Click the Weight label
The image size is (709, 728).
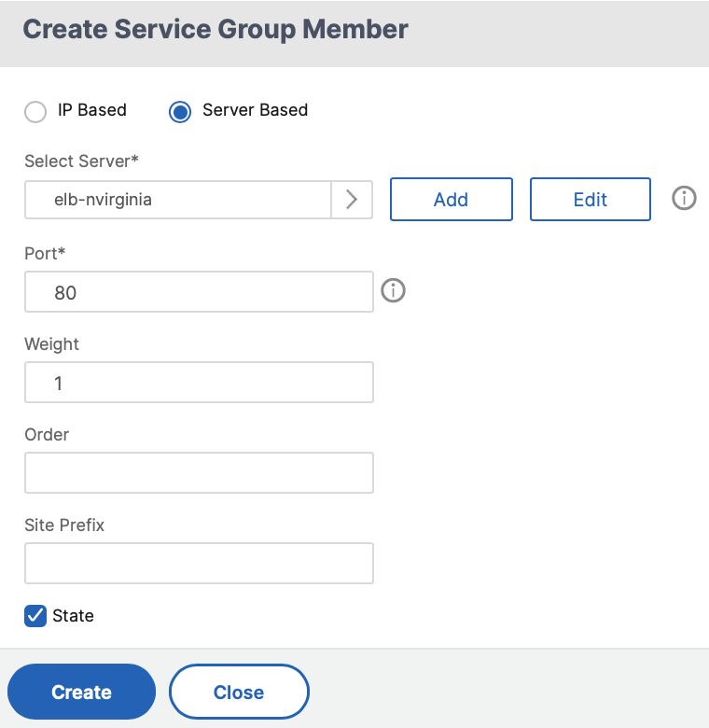pyautogui.click(x=51, y=344)
